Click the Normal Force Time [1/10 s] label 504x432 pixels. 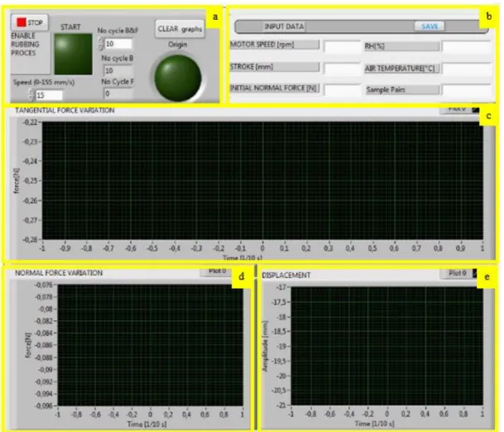coord(146,425)
